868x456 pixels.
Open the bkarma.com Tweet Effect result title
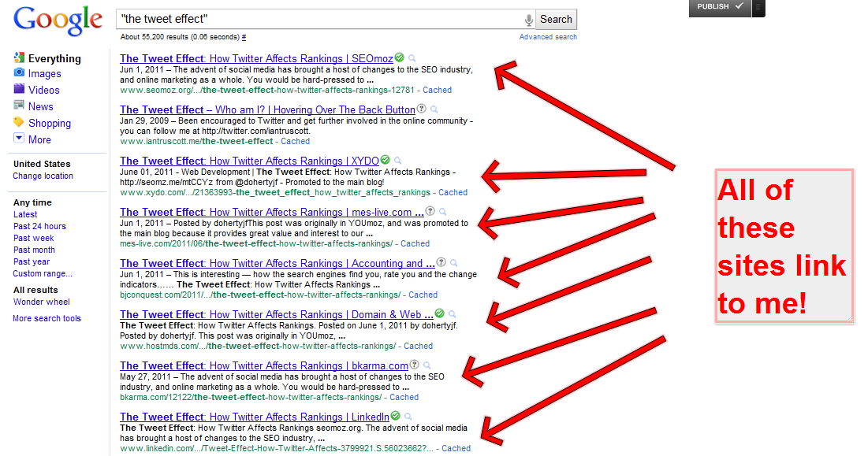[x=264, y=366]
